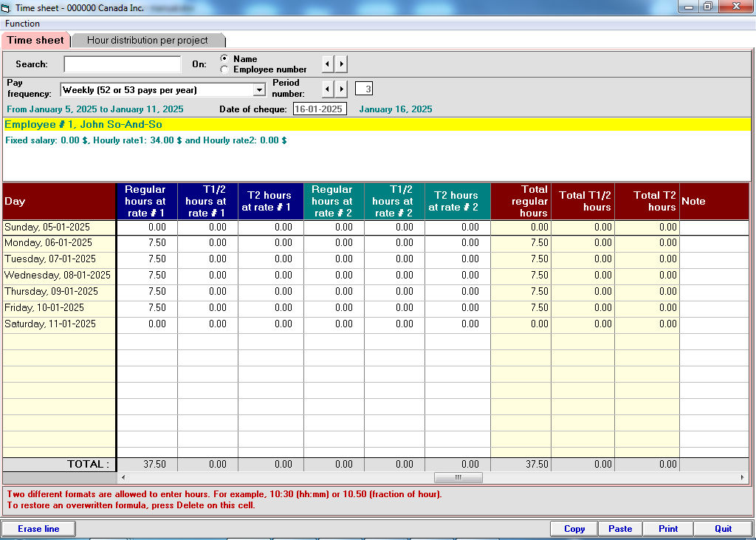Viewport: 756px width, 540px height.
Task: Click the application icon in title bar
Action: coord(7,7)
